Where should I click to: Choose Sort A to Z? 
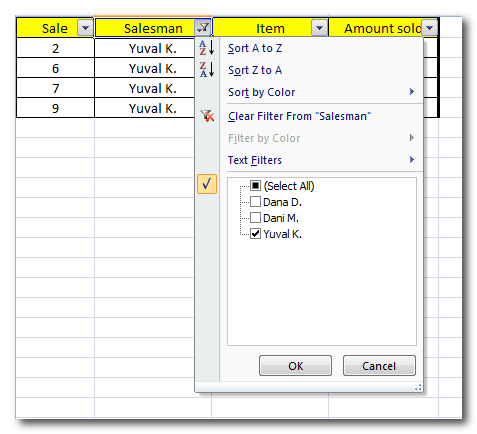pyautogui.click(x=255, y=48)
